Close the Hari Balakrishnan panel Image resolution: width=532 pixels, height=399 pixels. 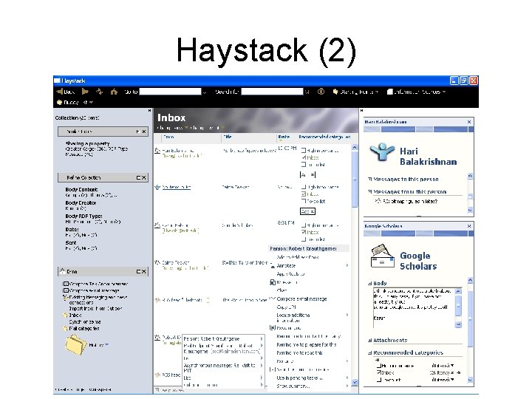[x=469, y=122]
